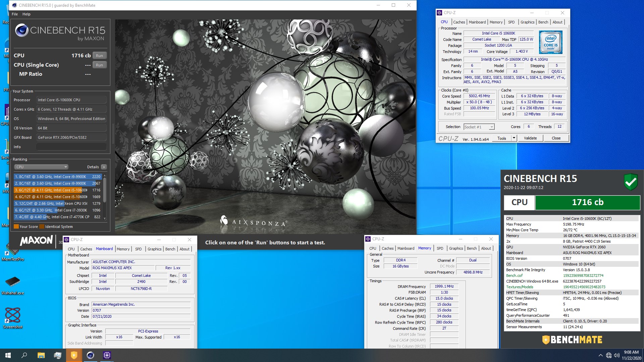
Task: Open SPD tab in Mainboard CPU-Z window
Action: 138,249
